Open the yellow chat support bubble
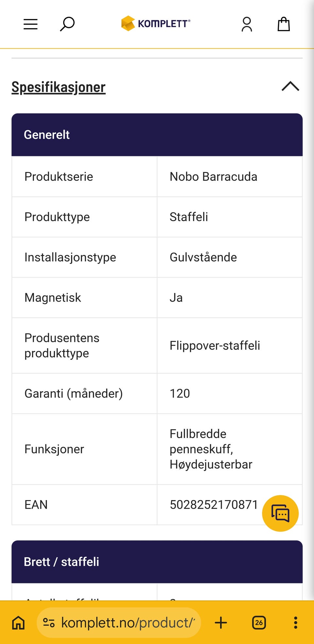314x644 pixels. (x=280, y=513)
